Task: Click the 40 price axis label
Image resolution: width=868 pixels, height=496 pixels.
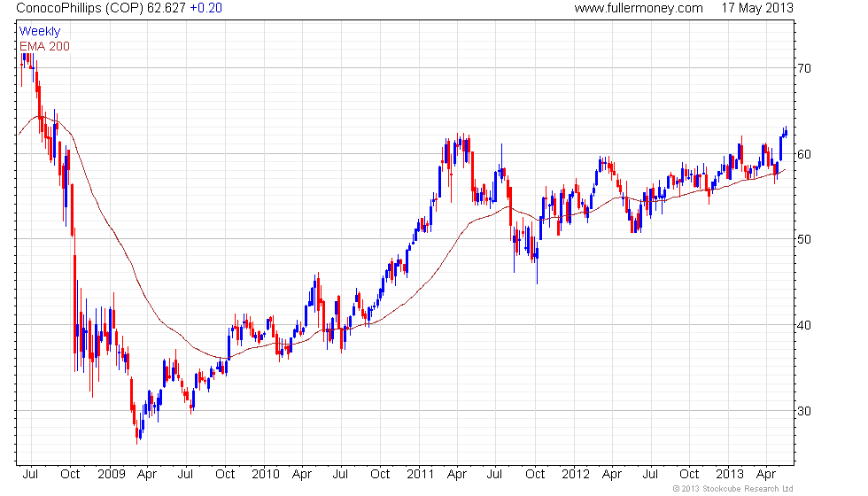Action: point(804,326)
